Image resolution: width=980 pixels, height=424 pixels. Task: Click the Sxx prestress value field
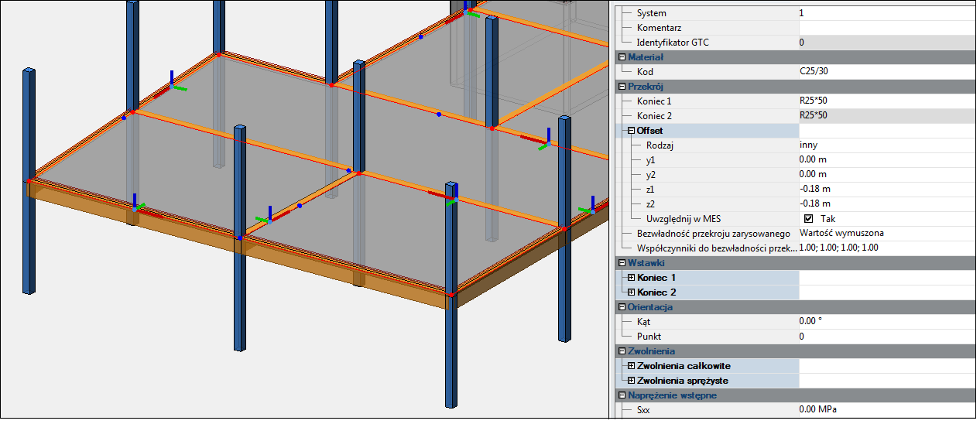882,410
